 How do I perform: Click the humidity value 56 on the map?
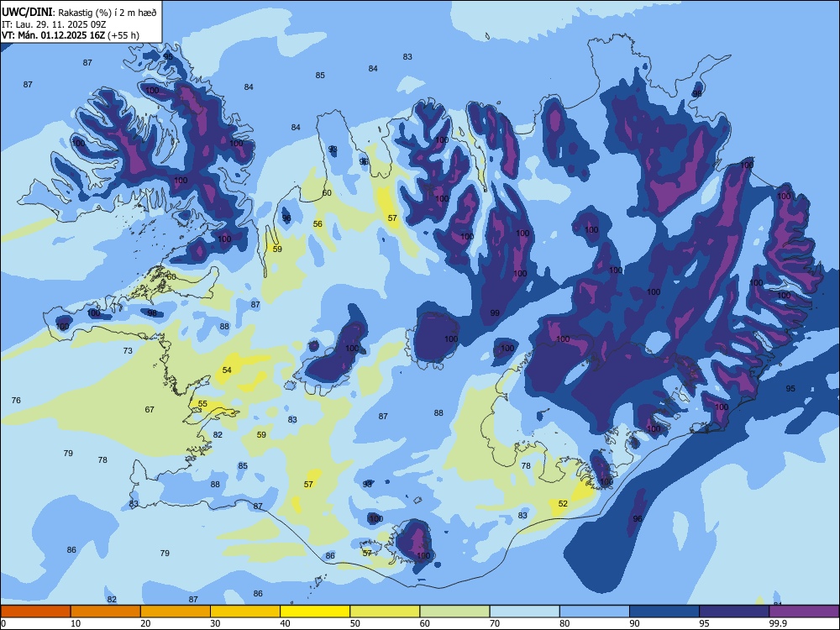[318, 224]
